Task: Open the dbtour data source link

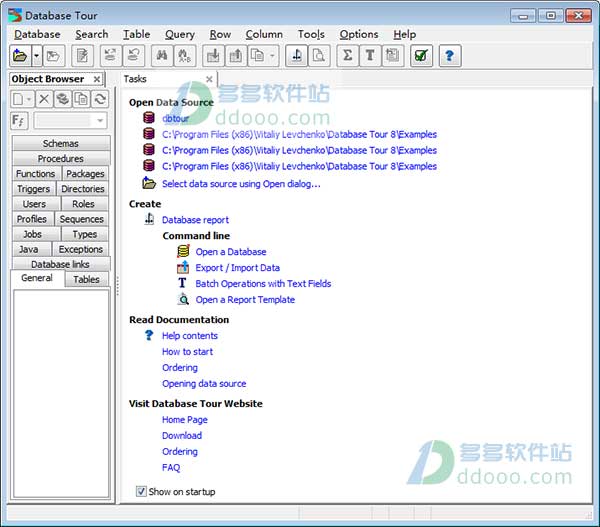Action: tap(176, 119)
